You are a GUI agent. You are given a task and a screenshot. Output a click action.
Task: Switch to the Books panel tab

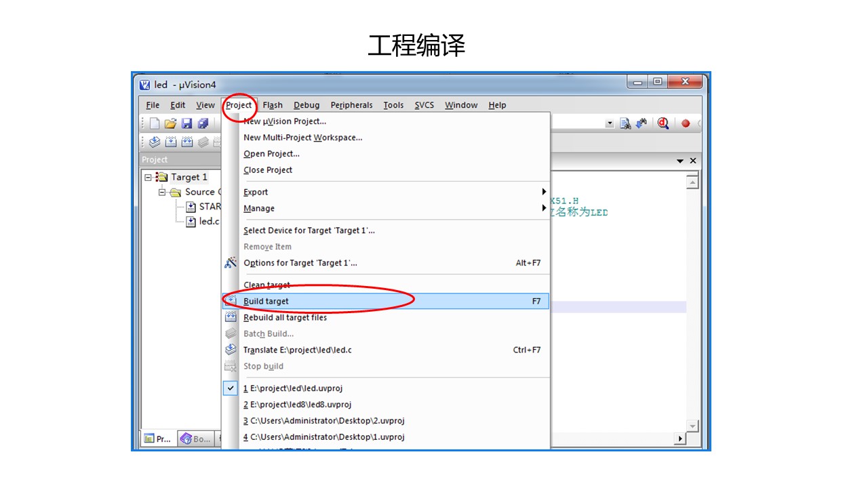[x=196, y=439]
